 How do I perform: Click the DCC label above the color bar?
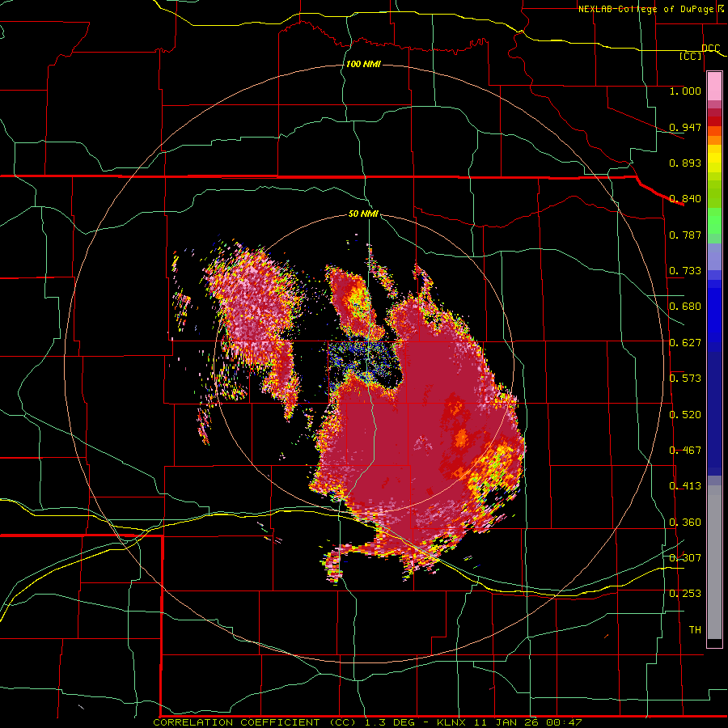point(710,48)
